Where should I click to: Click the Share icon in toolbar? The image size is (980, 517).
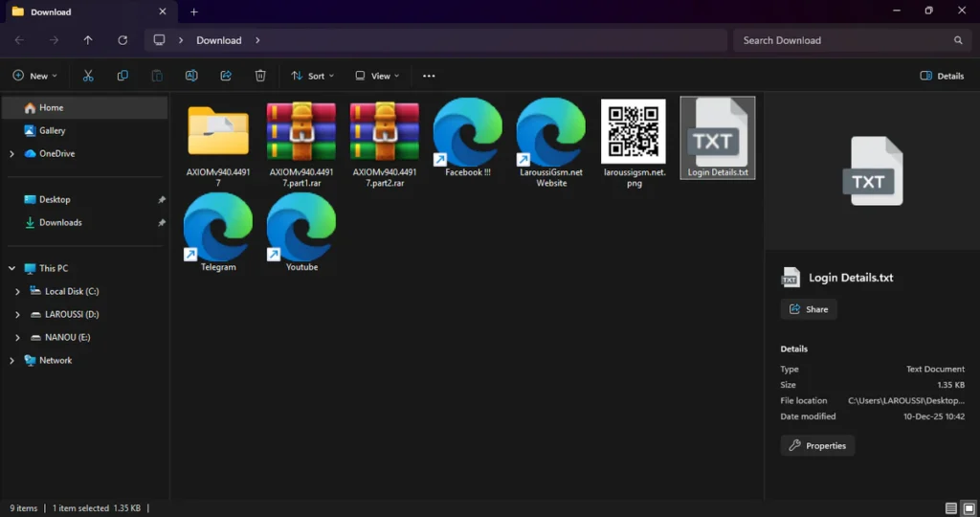coord(226,76)
